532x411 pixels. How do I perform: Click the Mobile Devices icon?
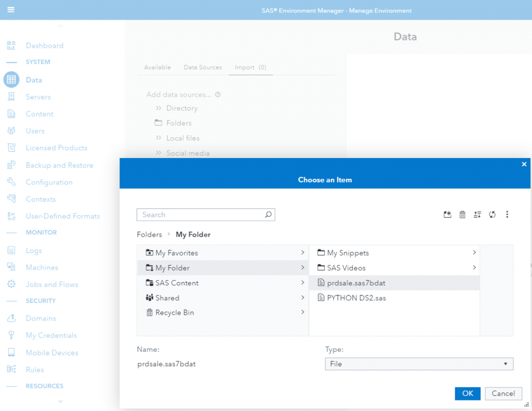click(x=11, y=352)
